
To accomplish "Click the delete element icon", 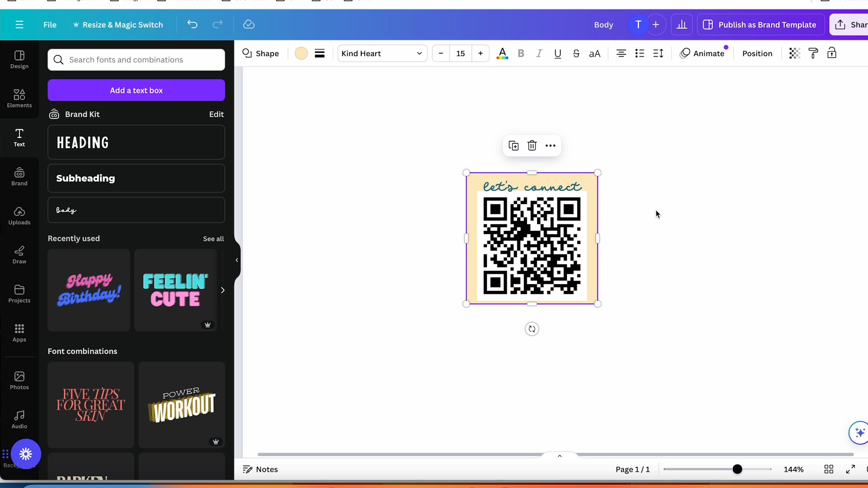I will [x=532, y=145].
